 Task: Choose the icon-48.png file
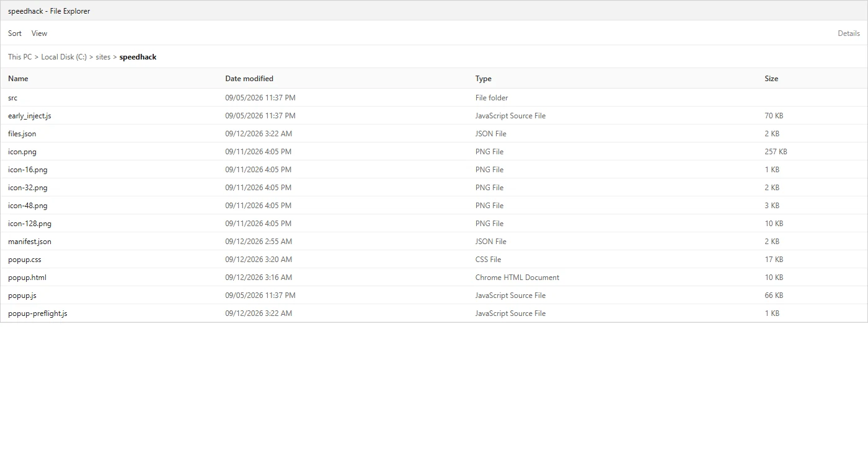[434, 206]
